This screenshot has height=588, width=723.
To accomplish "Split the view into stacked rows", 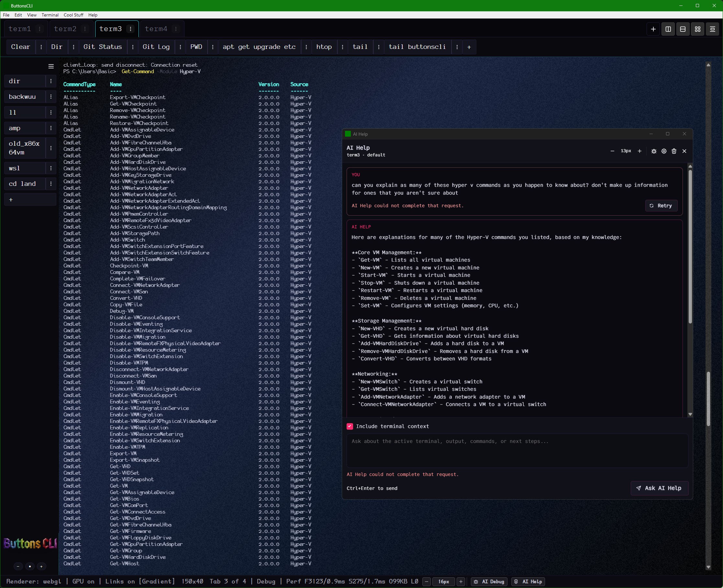I will pyautogui.click(x=683, y=29).
